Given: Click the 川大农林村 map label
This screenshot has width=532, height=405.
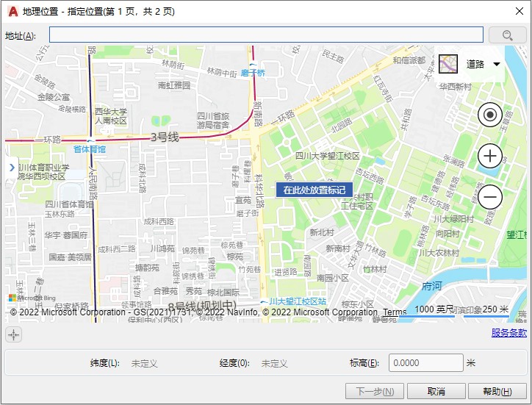Looking at the screenshot, I should 439,253.
